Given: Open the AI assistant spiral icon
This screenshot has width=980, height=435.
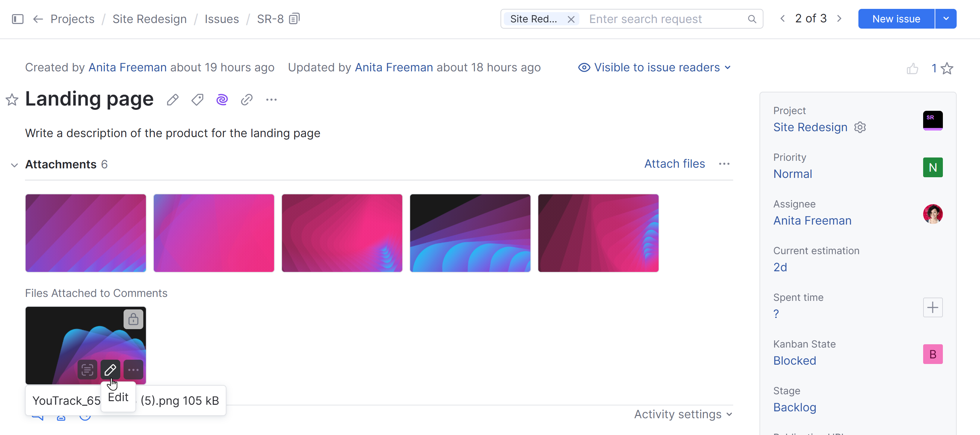Looking at the screenshot, I should 222,99.
